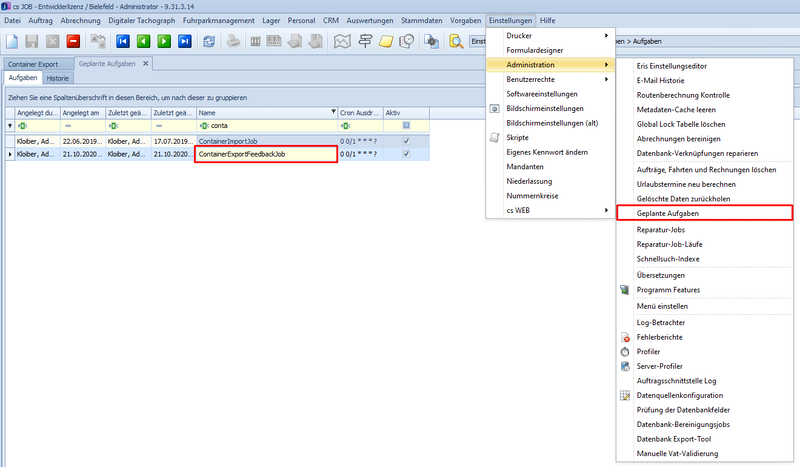This screenshot has width=800, height=467.
Task: Jump to last record blue arrow
Action: point(185,41)
